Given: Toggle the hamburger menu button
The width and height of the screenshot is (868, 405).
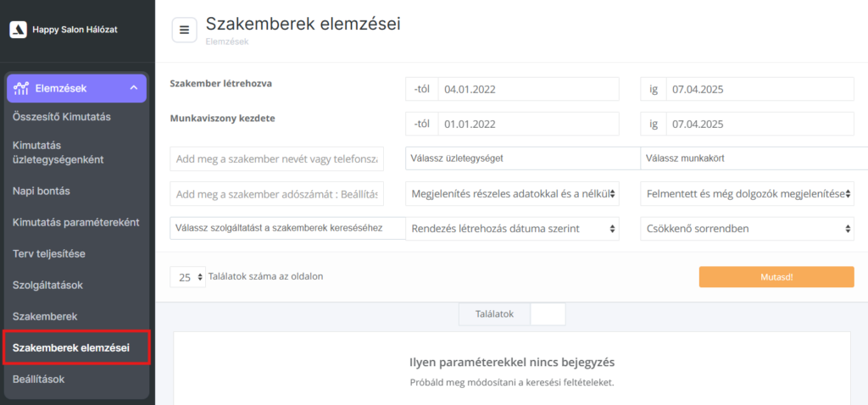Looking at the screenshot, I should point(184,30).
